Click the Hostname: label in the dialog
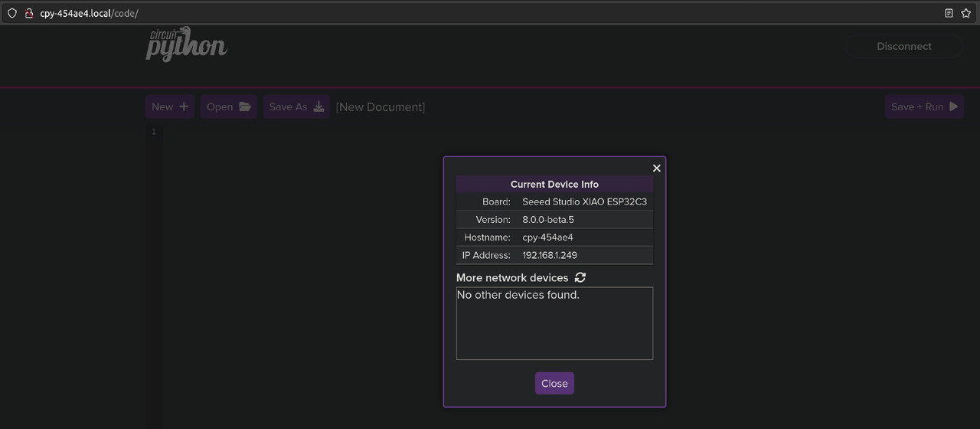Screen dimensions: 980x429 coord(487,237)
